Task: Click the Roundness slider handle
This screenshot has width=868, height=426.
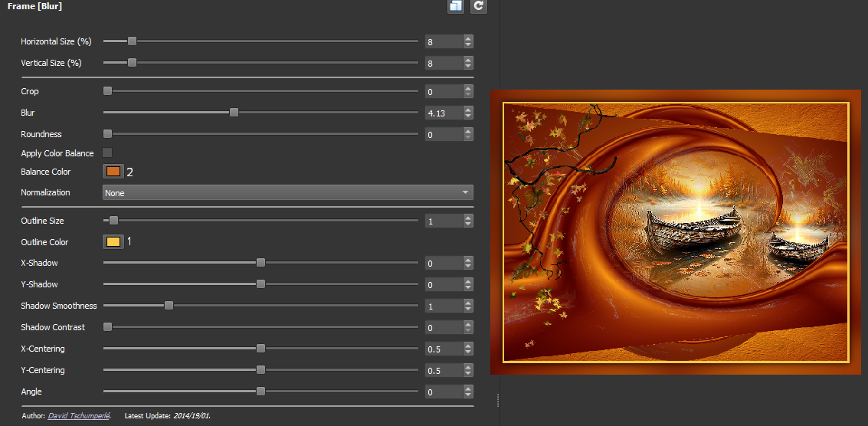Action: pyautogui.click(x=108, y=134)
